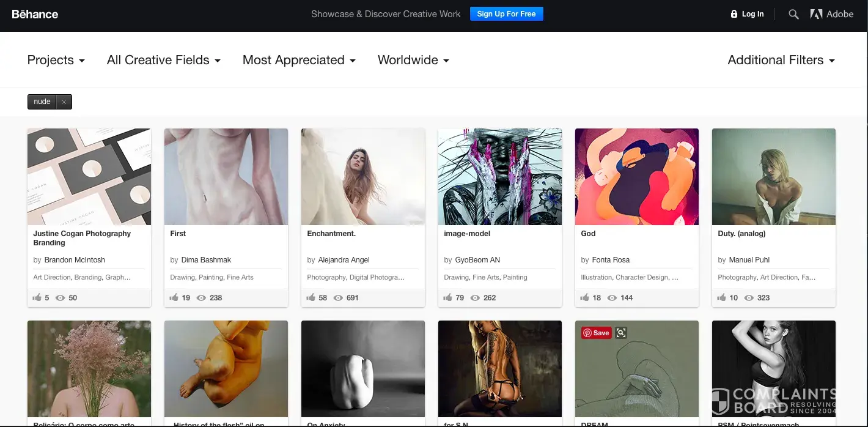Image resolution: width=868 pixels, height=427 pixels.
Task: Open the 'Justine Cogan Photography Branding' project title
Action: [x=82, y=238]
